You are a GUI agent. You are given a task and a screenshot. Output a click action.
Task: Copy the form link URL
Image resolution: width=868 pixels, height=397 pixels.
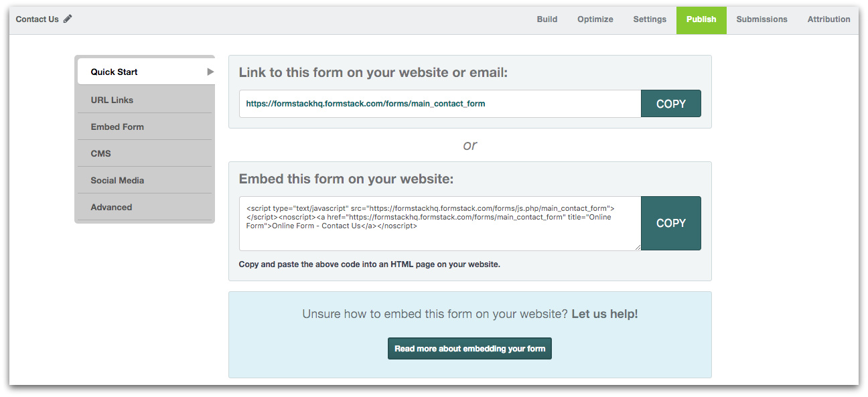[x=670, y=104]
